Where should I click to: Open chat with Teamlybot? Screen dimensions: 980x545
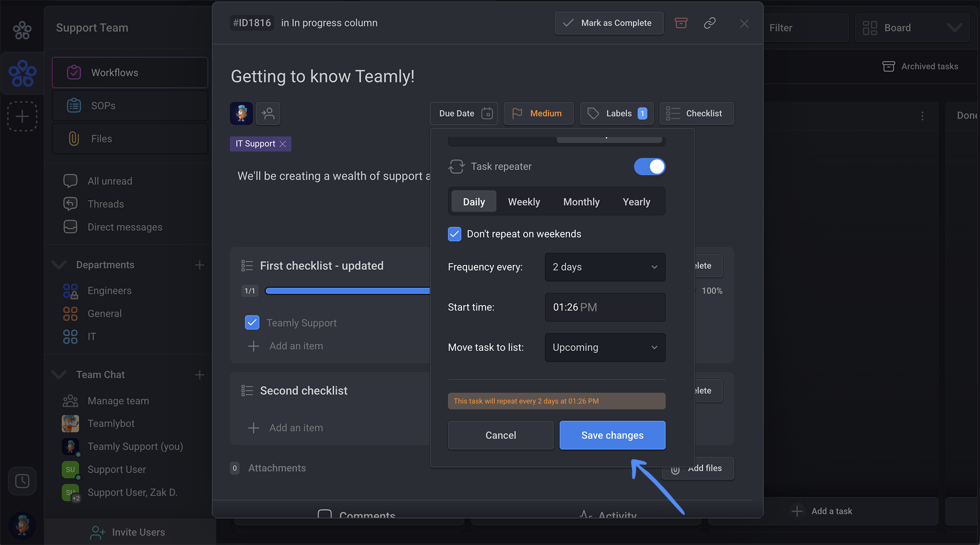point(111,424)
